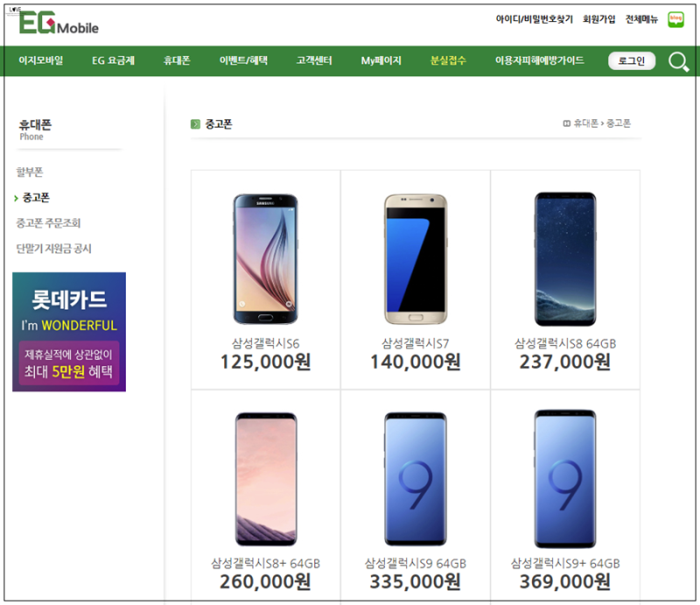Select 분실접수 in the green menu bar
Screen dimensions: 700x605
coord(448,60)
